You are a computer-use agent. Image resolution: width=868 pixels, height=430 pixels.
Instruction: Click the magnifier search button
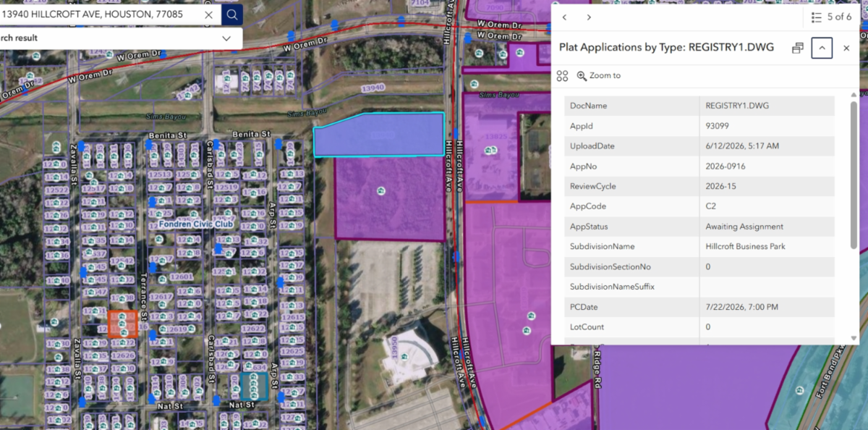click(231, 14)
